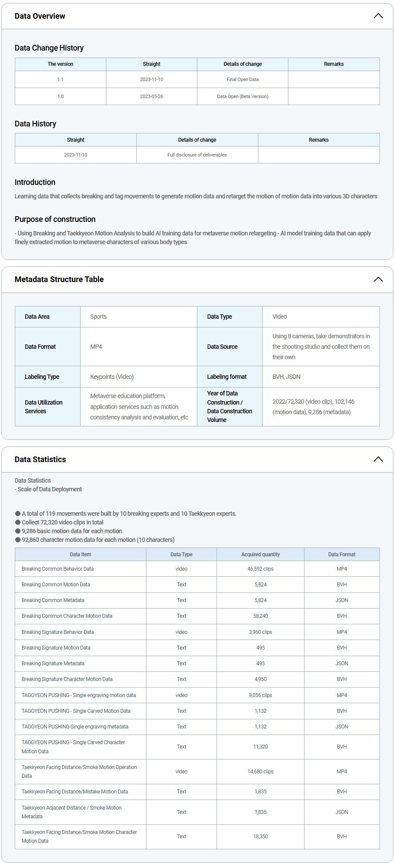Click the Data Overview header title
The width and height of the screenshot is (396, 868).
(x=40, y=16)
